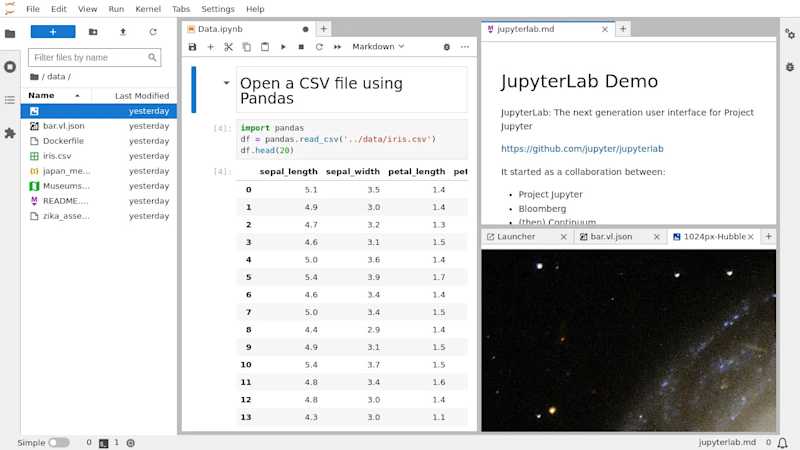Save the notebook with the disk icon
Viewport: 800px width, 450px height.
point(192,47)
